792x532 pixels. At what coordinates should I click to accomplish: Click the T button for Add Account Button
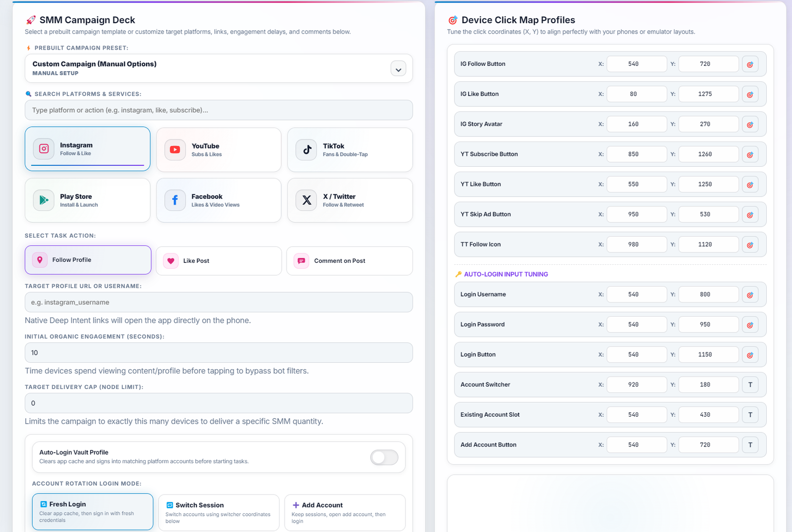click(x=750, y=445)
